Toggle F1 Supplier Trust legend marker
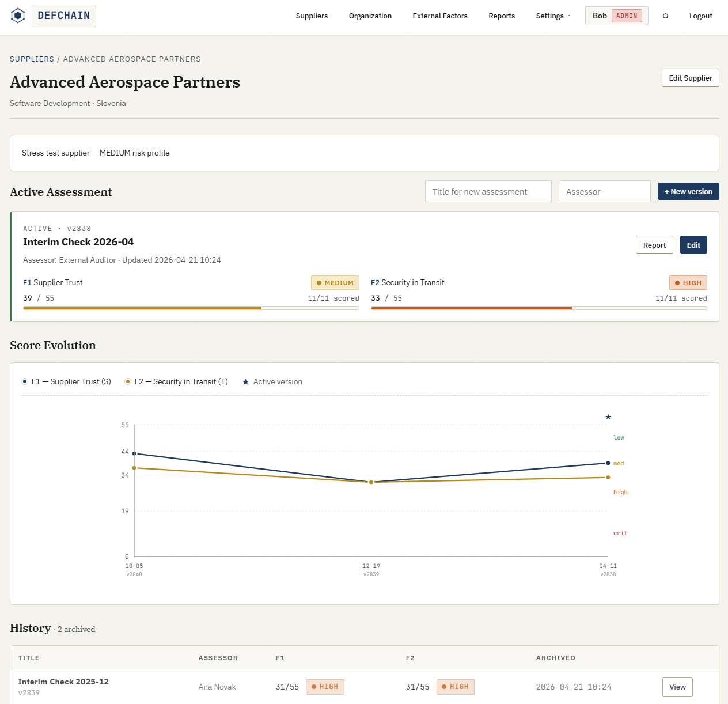 coord(25,381)
